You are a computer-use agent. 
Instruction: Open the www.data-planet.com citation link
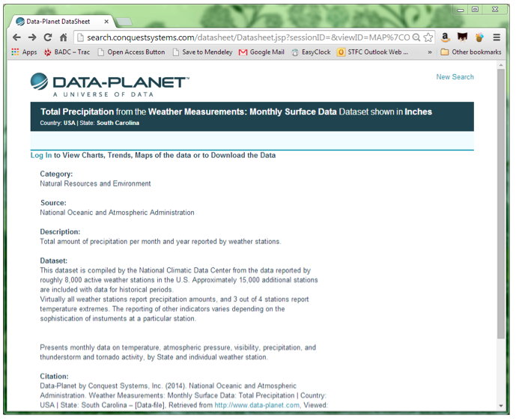[257, 405]
